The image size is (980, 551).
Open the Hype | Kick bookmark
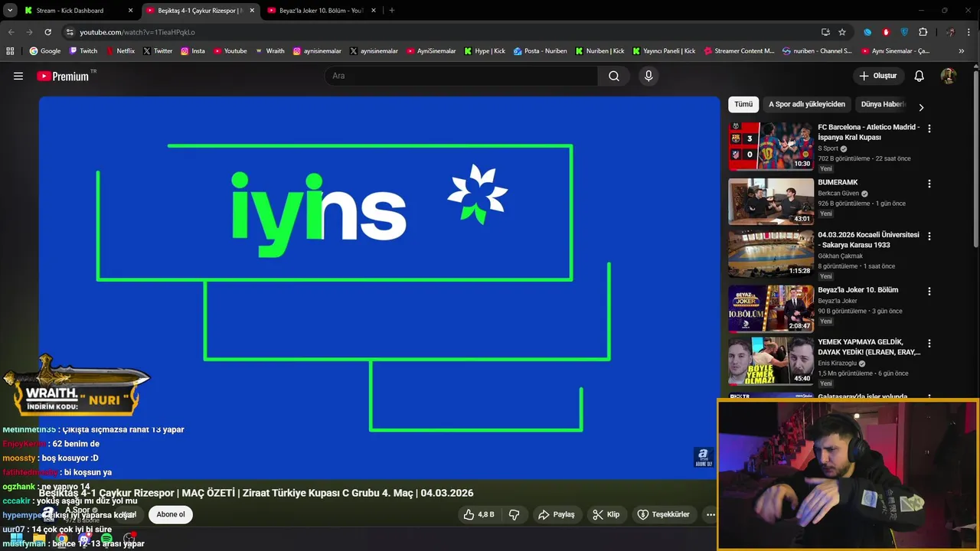coord(485,51)
